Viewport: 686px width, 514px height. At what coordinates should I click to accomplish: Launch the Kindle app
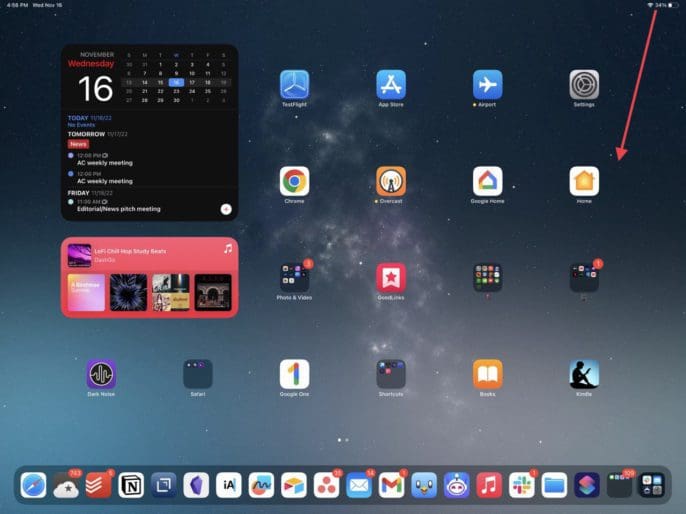584,374
